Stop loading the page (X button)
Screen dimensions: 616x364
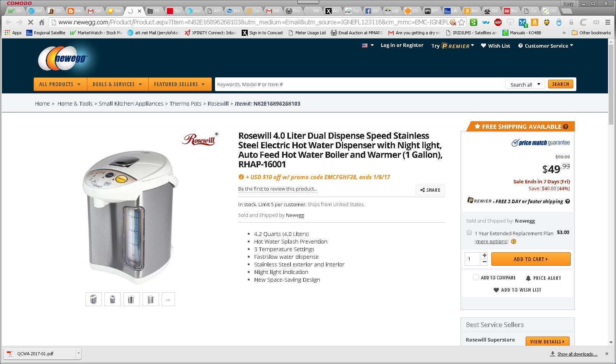pos(30,22)
